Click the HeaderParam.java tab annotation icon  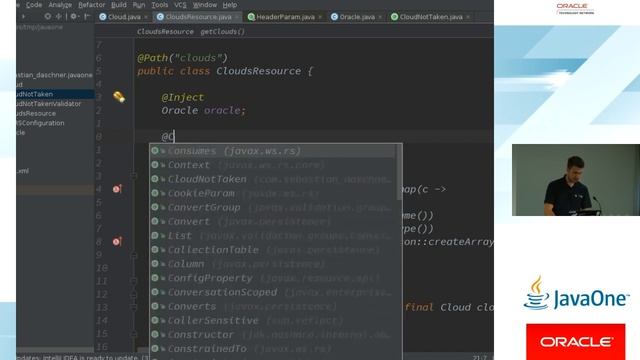point(251,17)
